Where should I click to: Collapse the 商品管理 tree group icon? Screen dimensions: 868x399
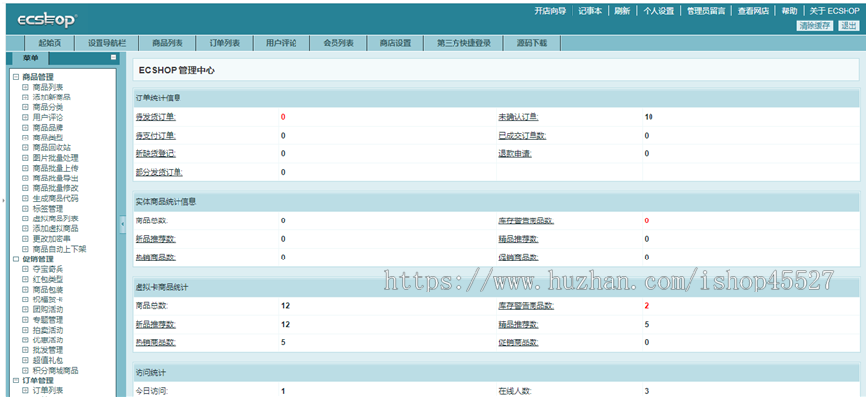click(x=16, y=77)
